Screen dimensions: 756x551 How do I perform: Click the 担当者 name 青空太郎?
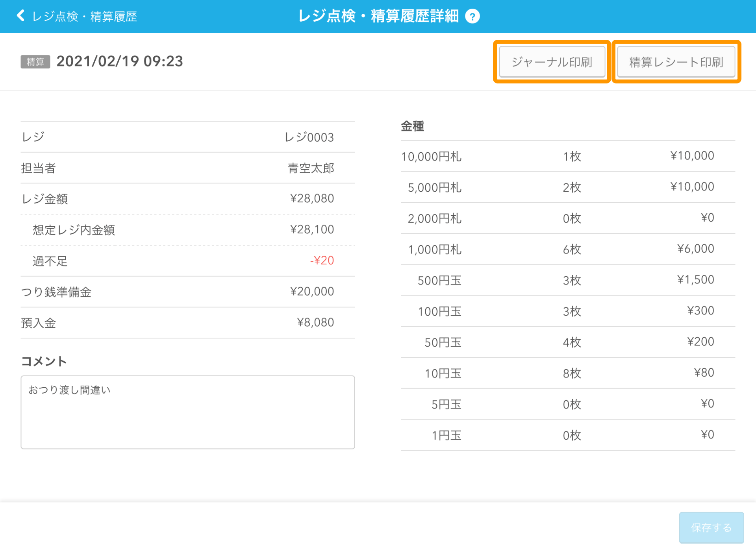coord(311,168)
